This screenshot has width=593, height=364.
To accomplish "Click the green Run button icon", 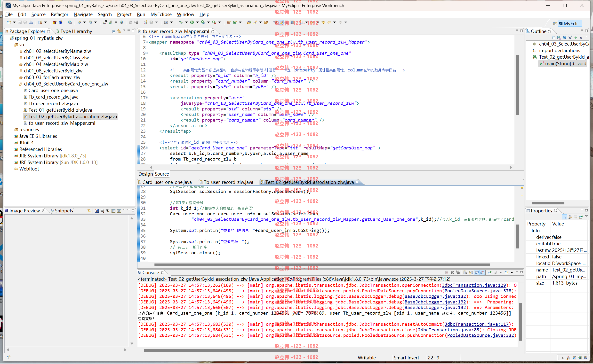I will coord(192,23).
